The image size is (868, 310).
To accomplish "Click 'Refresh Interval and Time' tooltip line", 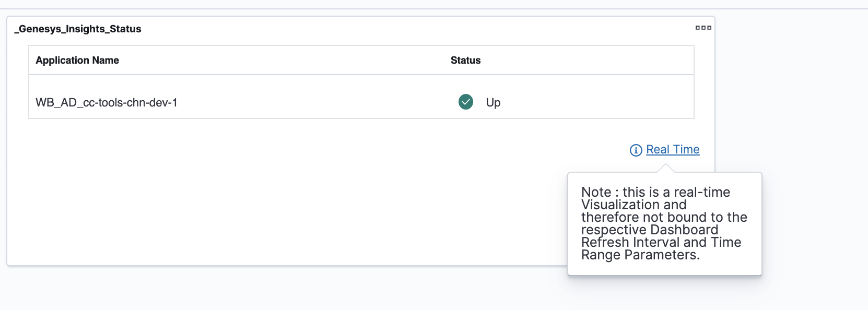I will pos(661,242).
